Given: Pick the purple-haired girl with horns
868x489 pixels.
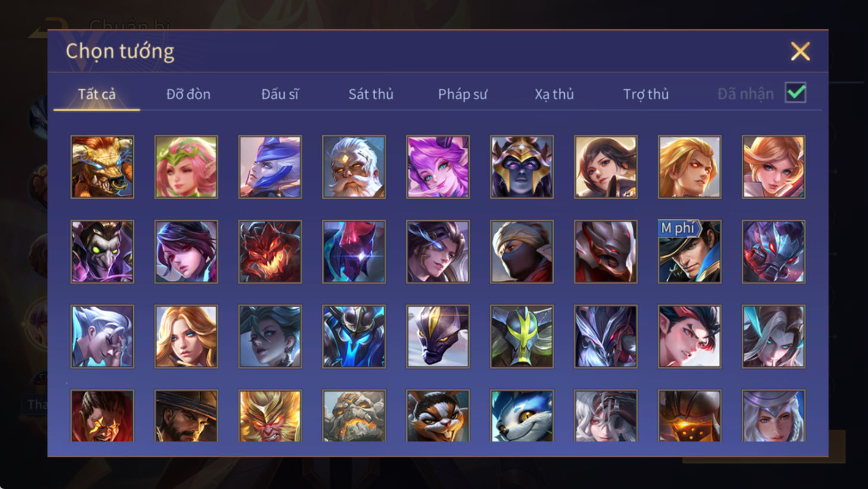Looking at the screenshot, I should [438, 167].
